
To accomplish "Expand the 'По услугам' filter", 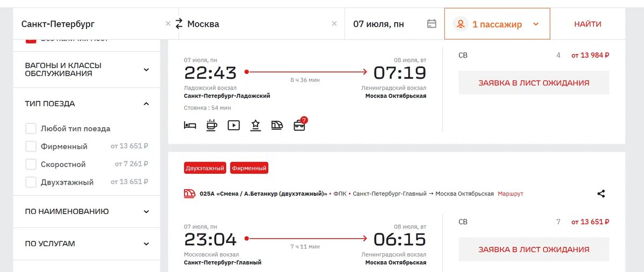I will pos(87,244).
